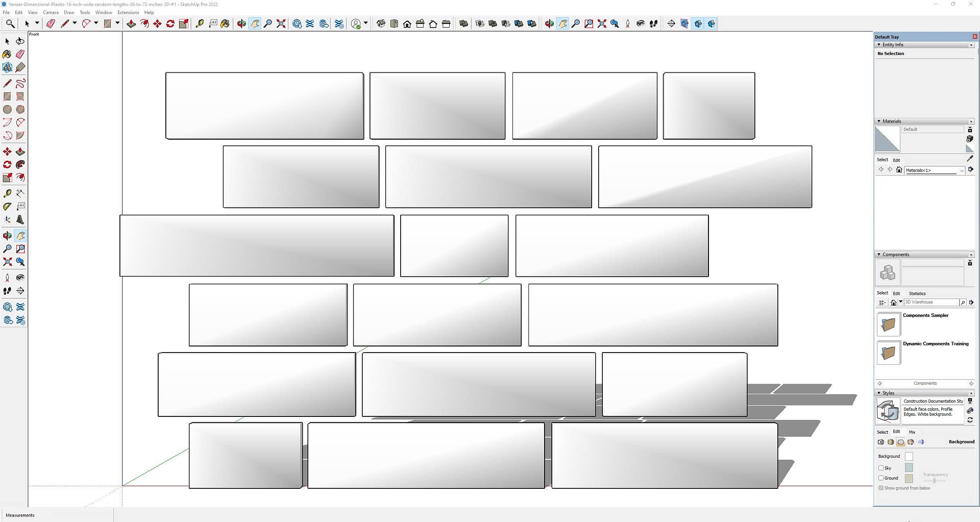980x522 pixels.
Task: Open the Extensions menu
Action: tap(128, 12)
